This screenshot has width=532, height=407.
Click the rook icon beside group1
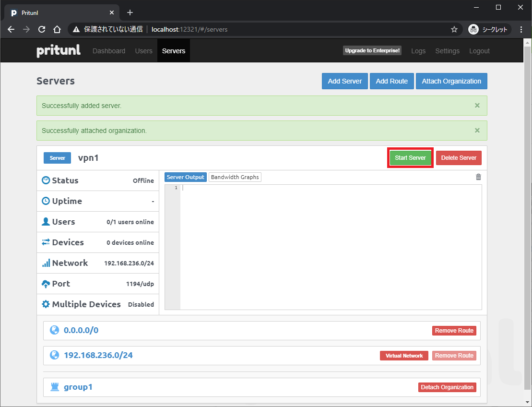pyautogui.click(x=55, y=387)
